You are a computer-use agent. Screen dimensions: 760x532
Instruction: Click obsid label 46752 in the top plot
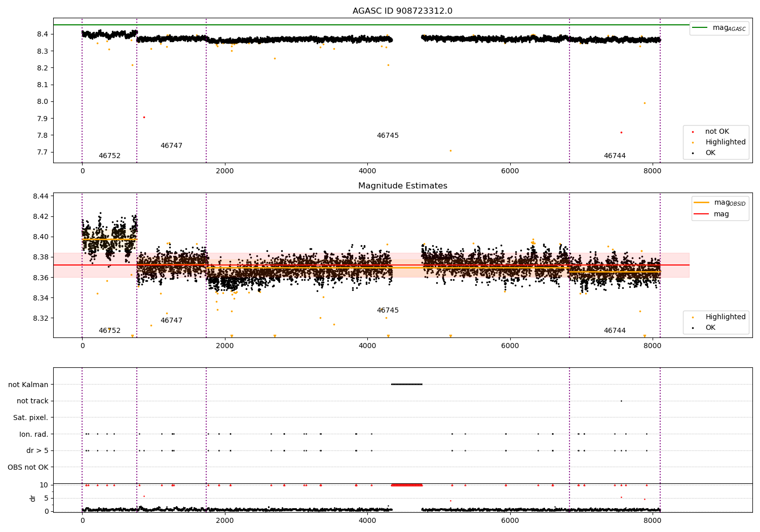(x=109, y=156)
